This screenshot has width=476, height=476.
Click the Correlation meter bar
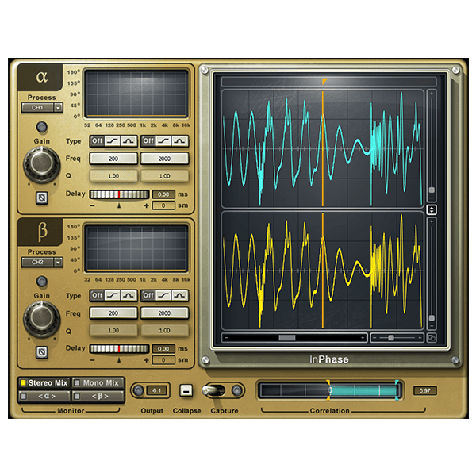point(330,390)
